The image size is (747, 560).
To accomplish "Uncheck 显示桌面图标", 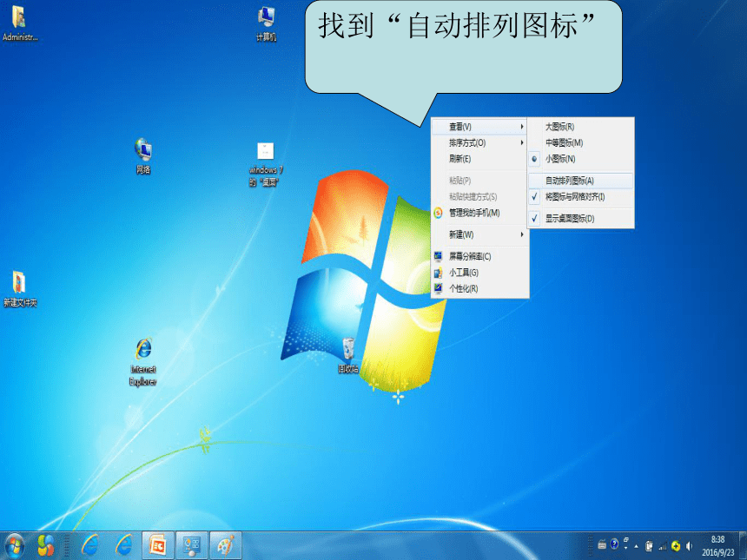I will coord(581,219).
